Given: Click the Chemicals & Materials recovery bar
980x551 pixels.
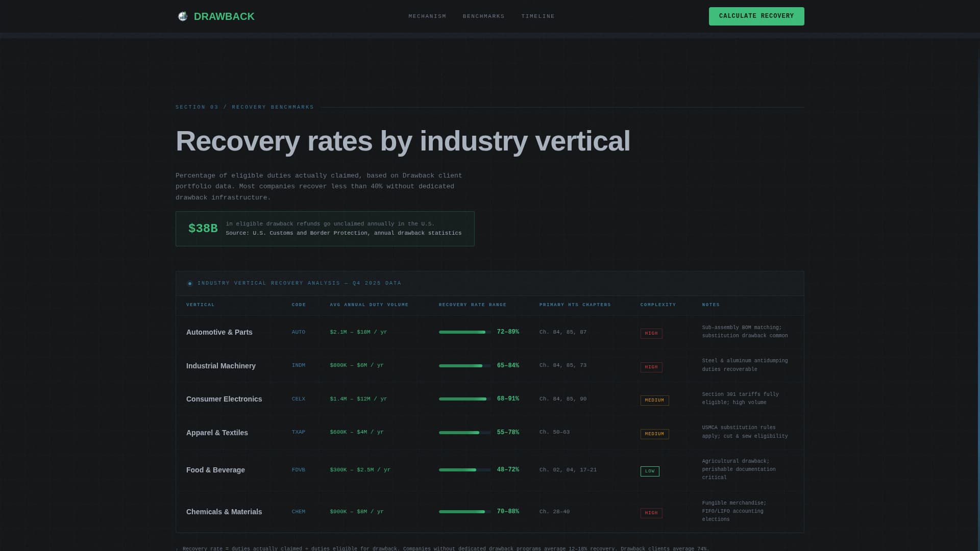Looking at the screenshot, I should (465, 512).
